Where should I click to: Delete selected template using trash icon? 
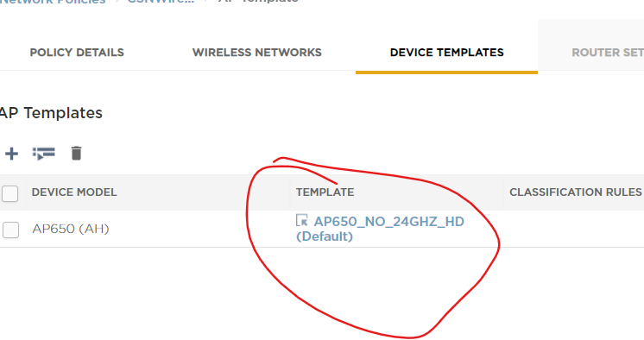(x=76, y=153)
